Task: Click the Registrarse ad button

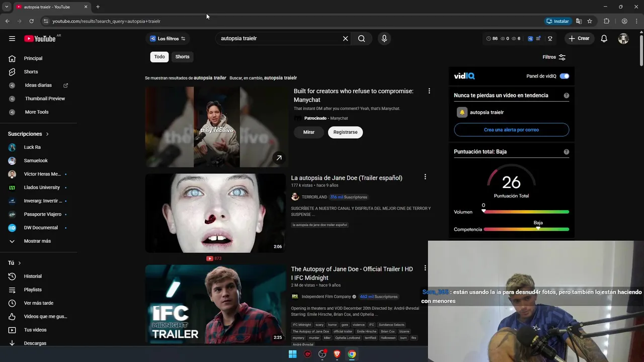Action: [345, 132]
